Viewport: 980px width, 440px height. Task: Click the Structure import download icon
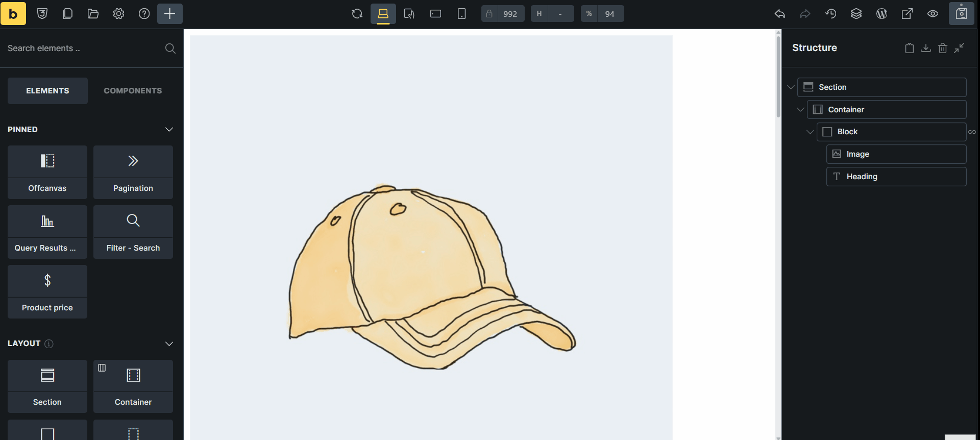(926, 48)
